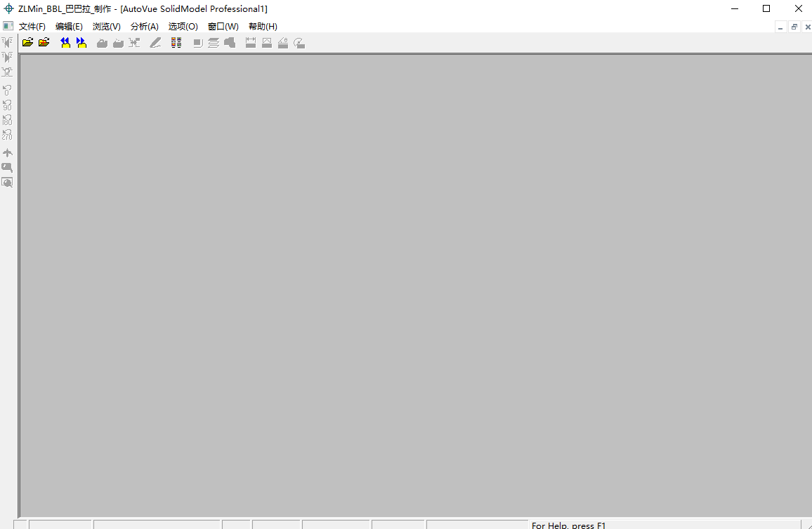812x529 pixels.
Task: Open the 窗口(W) menu
Action: coord(223,27)
